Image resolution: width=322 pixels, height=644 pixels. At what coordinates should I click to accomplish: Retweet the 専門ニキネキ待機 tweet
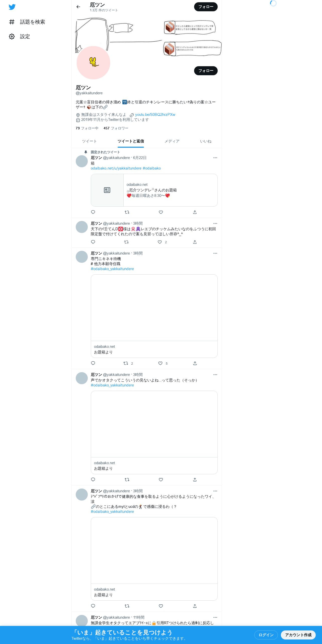point(126,363)
